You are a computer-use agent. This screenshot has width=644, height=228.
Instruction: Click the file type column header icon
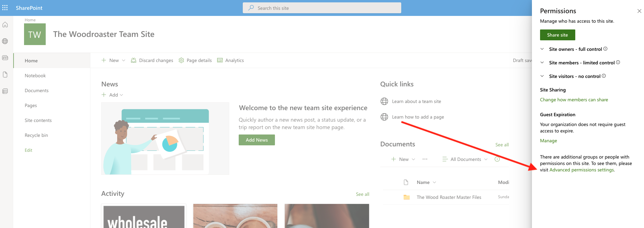pyautogui.click(x=406, y=182)
